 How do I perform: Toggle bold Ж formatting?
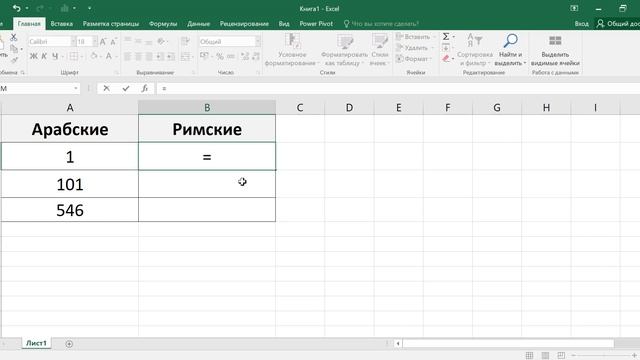pyautogui.click(x=33, y=56)
